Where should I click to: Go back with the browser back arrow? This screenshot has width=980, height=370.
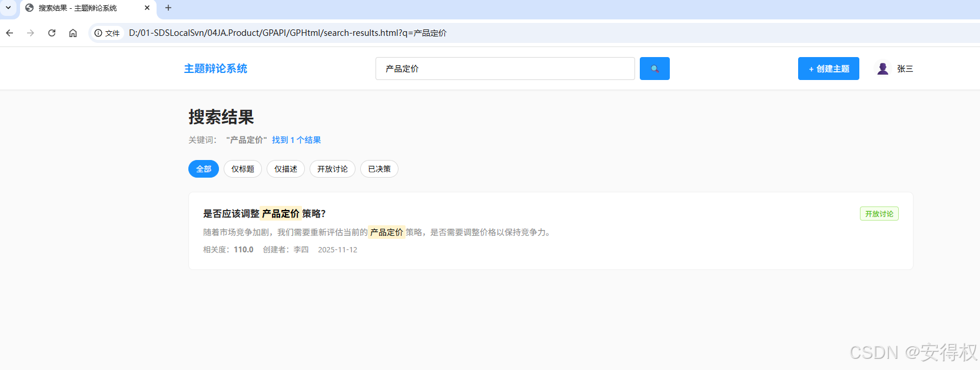pyautogui.click(x=9, y=33)
